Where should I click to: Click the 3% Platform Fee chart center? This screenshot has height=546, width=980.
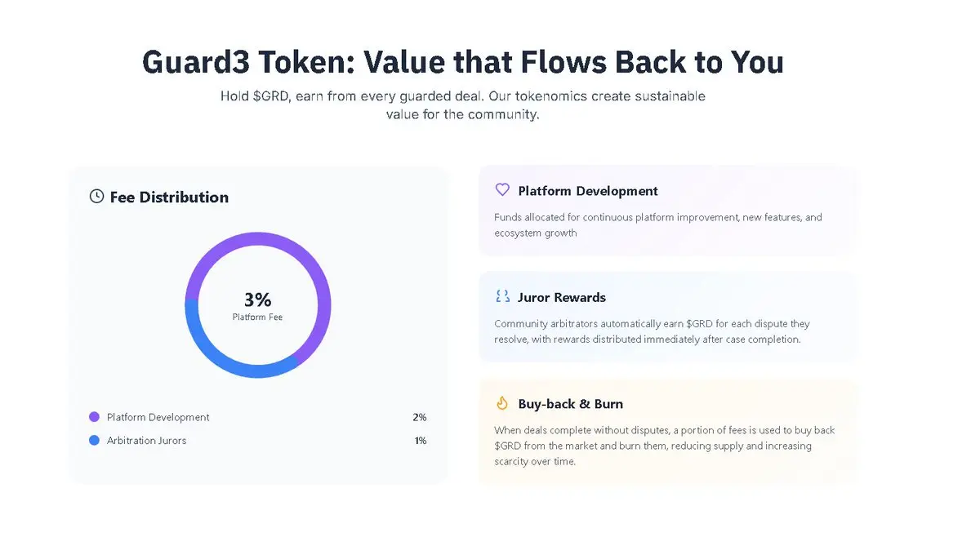[x=257, y=305]
